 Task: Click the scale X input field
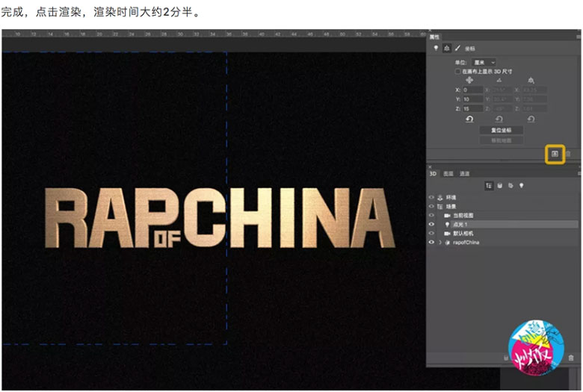coord(534,90)
